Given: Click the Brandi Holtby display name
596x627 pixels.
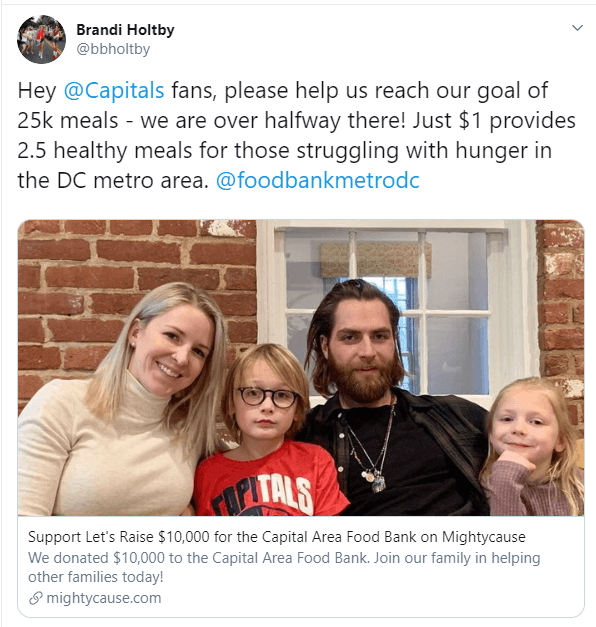Looking at the screenshot, I should [125, 30].
